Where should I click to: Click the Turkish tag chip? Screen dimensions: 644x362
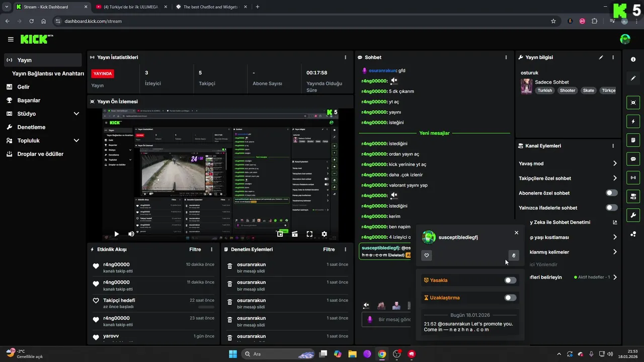point(544,90)
